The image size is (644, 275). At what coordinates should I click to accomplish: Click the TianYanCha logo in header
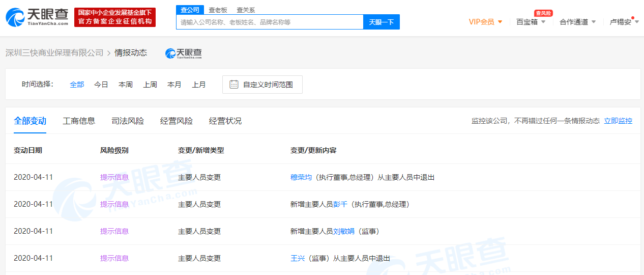pos(37,17)
